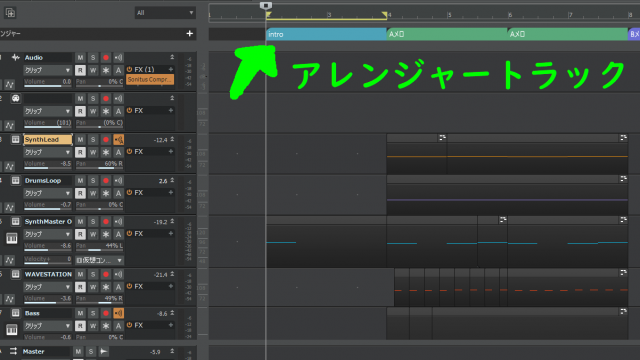The image size is (640, 360).
Task: Click the add track icon at top-left
Action: 10,13
